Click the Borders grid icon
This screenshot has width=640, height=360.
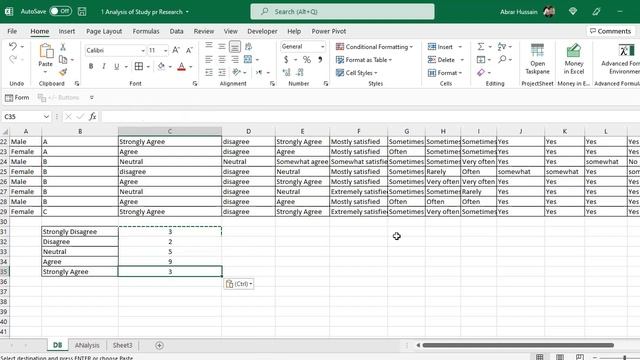point(139,66)
